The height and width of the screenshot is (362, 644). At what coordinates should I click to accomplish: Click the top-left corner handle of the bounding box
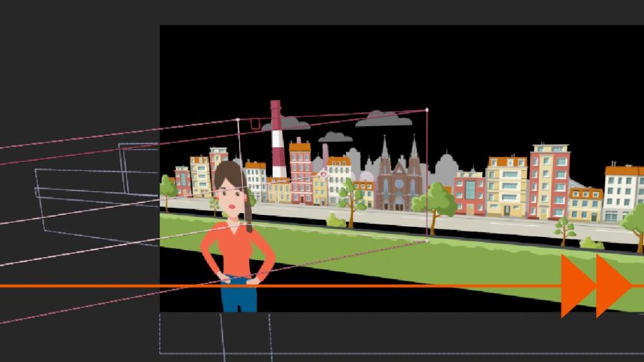click(x=238, y=119)
